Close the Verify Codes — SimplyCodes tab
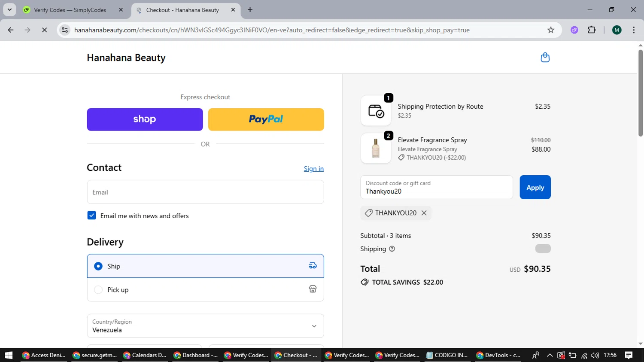The height and width of the screenshot is (362, 644). (121, 10)
